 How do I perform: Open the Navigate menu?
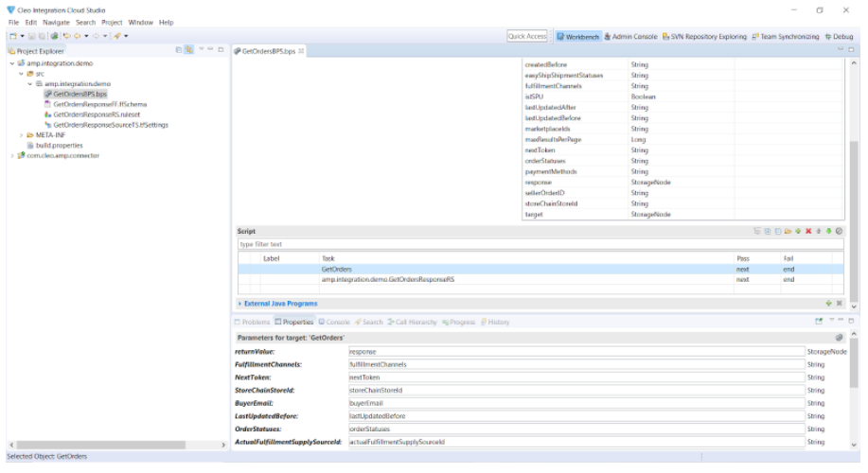coord(57,23)
